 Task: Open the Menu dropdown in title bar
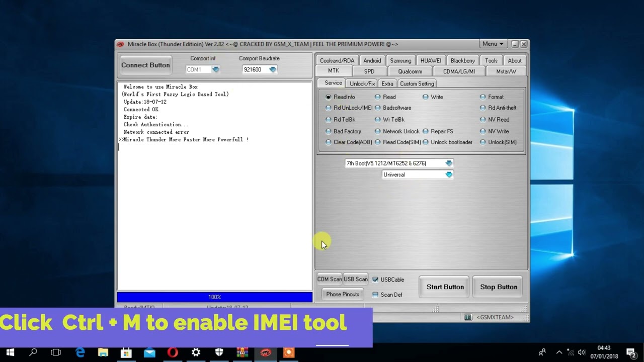point(493,44)
